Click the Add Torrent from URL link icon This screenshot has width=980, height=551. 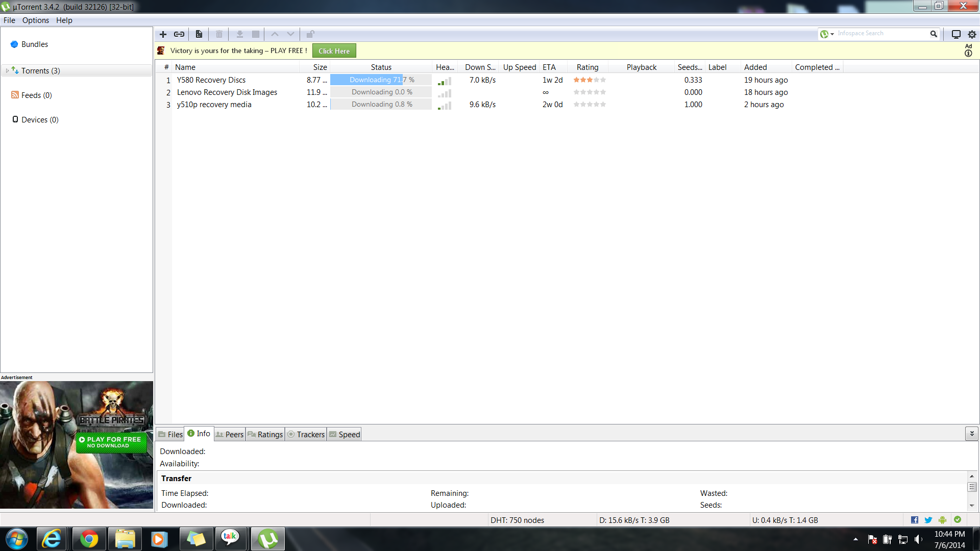pos(179,34)
